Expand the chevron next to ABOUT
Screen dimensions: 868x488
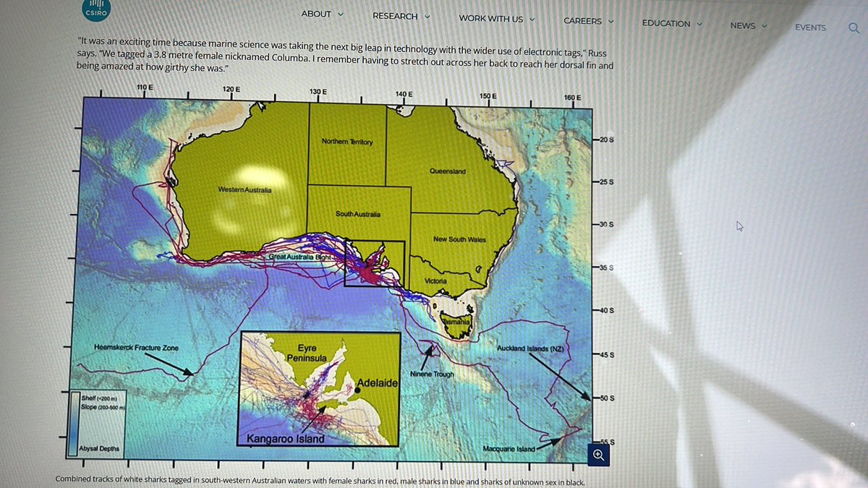pyautogui.click(x=341, y=14)
